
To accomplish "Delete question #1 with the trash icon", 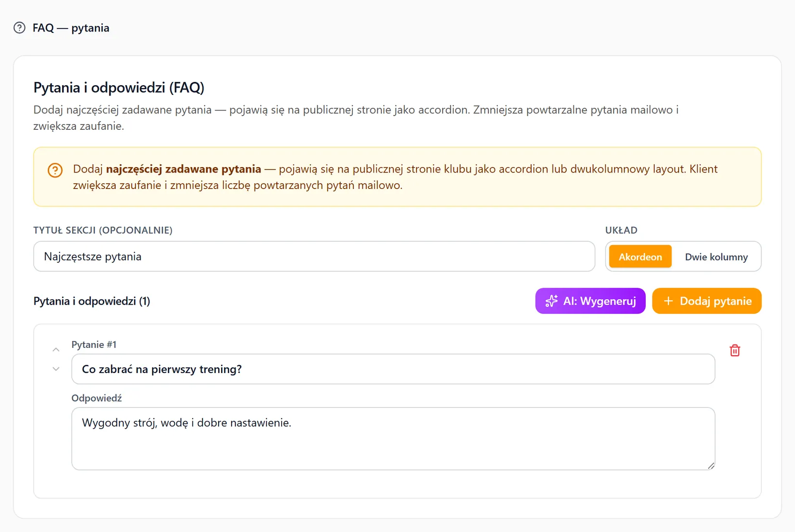I will 735,350.
